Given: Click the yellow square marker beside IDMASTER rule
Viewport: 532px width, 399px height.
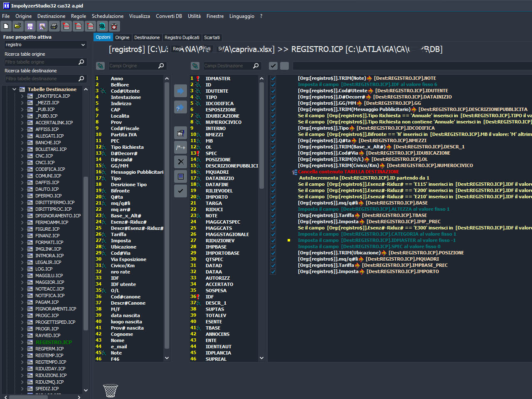Looking at the screenshot, I should (289, 240).
